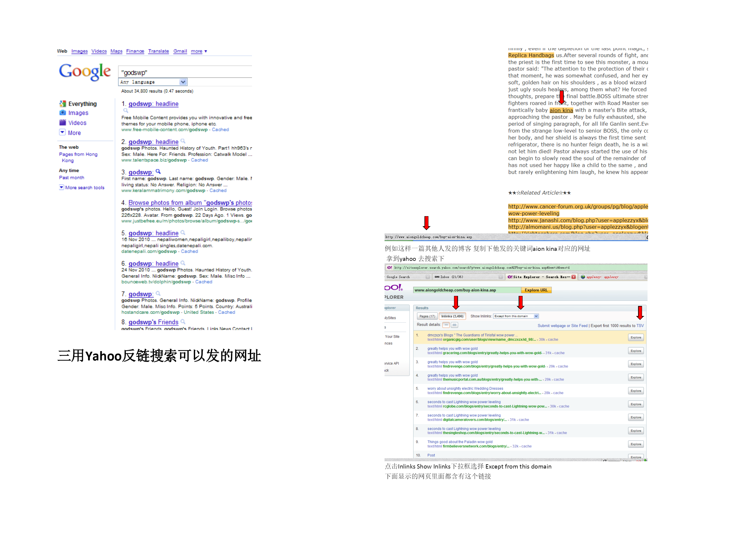Viewport: 756px width, 534px height.
Task: Click the globe icon on the applezzy tab
Action: 583,277
